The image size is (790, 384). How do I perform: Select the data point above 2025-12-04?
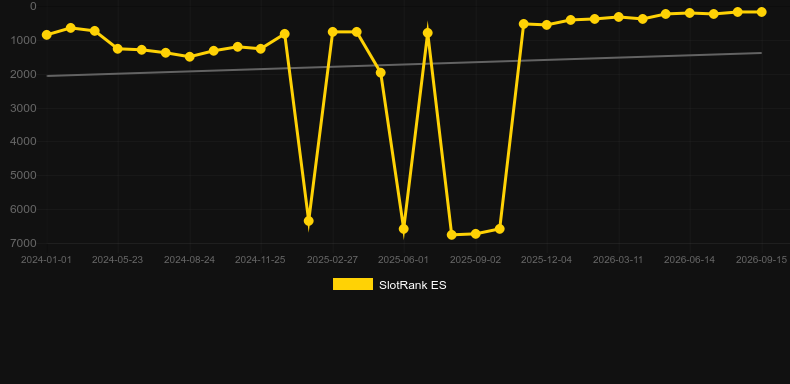pos(547,25)
